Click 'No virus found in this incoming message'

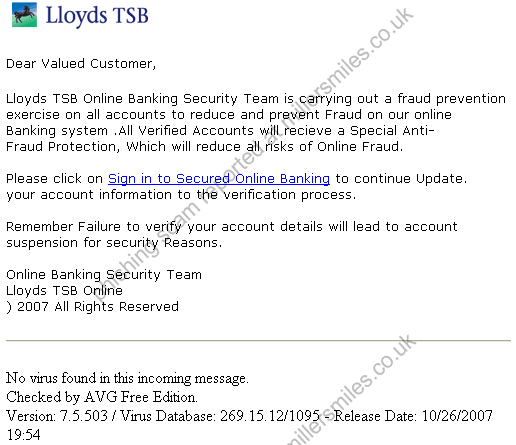point(127,378)
